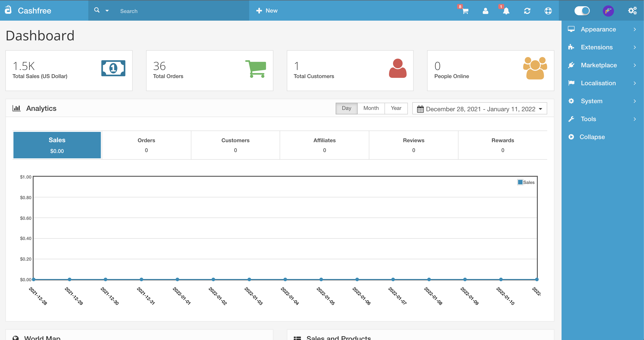
Task: Click the Sales legend color swatch
Action: pyautogui.click(x=520, y=182)
